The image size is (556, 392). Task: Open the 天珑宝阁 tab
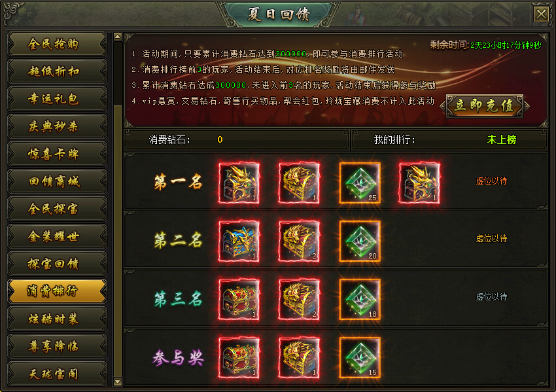(x=57, y=374)
